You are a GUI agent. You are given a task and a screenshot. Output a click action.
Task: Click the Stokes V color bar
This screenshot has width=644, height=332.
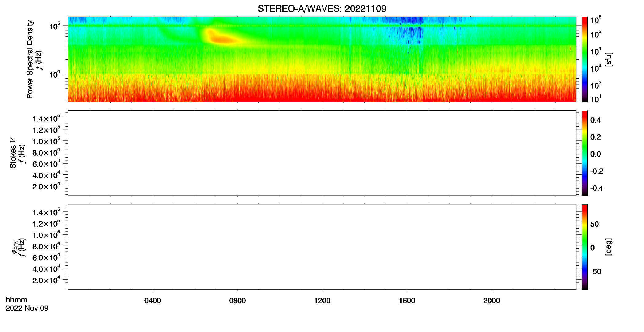[585, 153]
